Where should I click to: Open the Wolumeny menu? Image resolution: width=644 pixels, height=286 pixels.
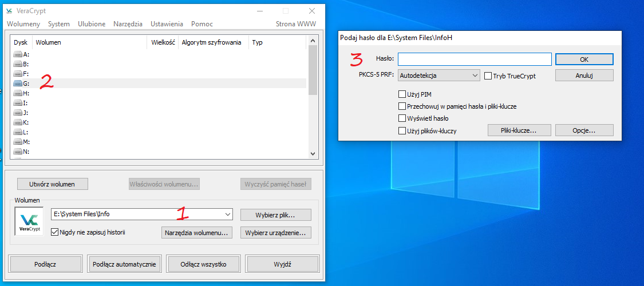click(x=23, y=24)
